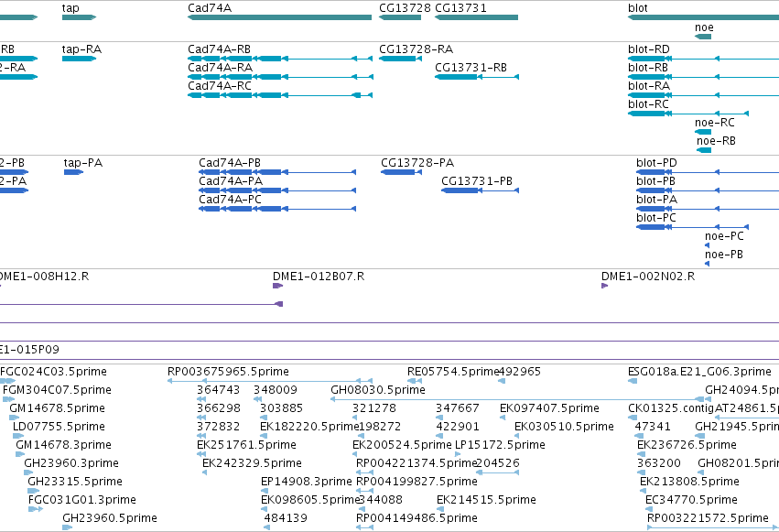The image size is (779, 532).
Task: Select protein tap-PA
Action: click(73, 172)
